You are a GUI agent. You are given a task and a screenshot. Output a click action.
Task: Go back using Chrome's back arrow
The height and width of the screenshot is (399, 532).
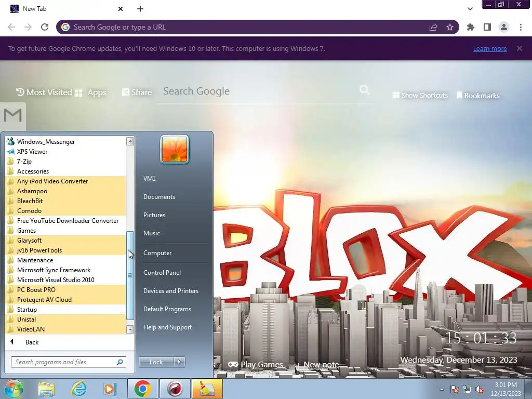(x=11, y=27)
